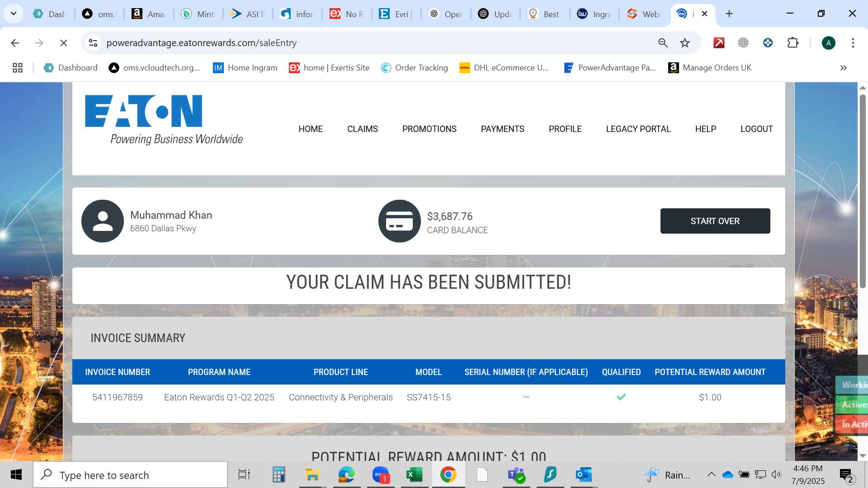
Task: Open the zoom magnifier in address bar
Action: click(x=663, y=43)
